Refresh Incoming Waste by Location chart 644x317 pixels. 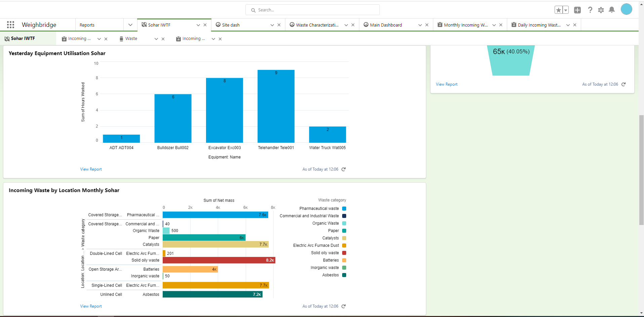pos(344,306)
